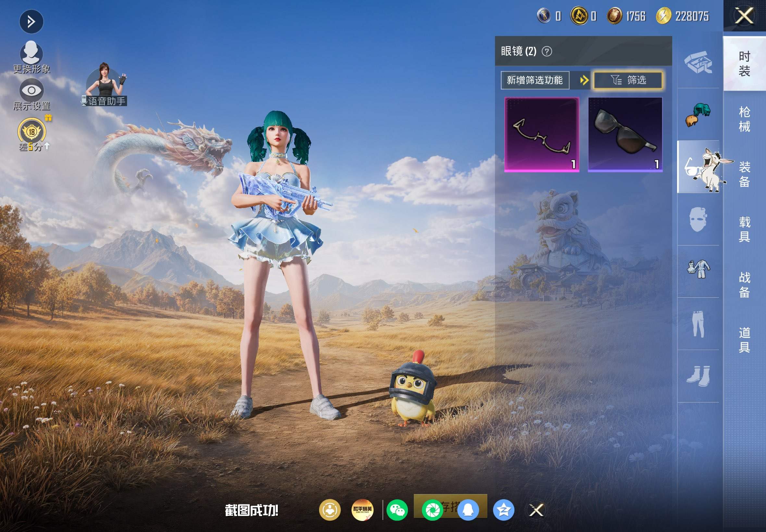Open the face mask category
The width and height of the screenshot is (766, 532).
tap(698, 219)
